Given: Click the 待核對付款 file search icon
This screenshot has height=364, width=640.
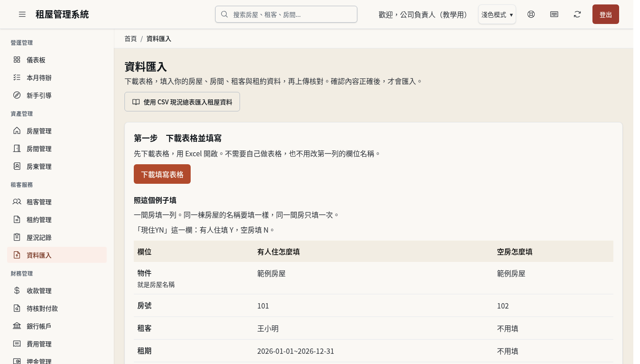Looking at the screenshot, I should tap(17, 308).
